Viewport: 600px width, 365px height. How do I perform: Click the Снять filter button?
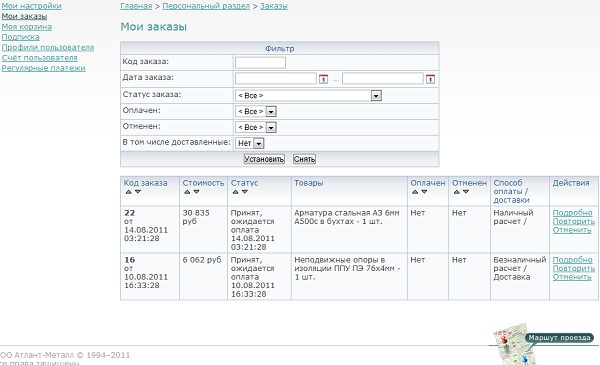click(x=304, y=159)
